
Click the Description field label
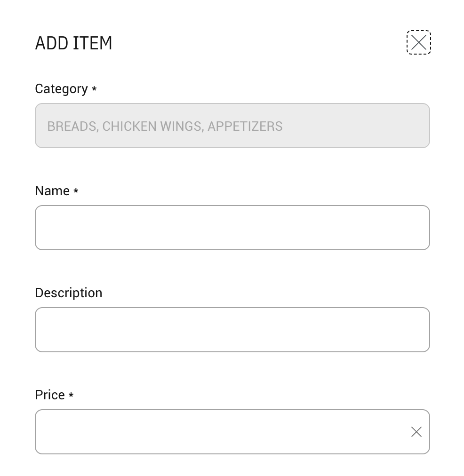tap(69, 293)
